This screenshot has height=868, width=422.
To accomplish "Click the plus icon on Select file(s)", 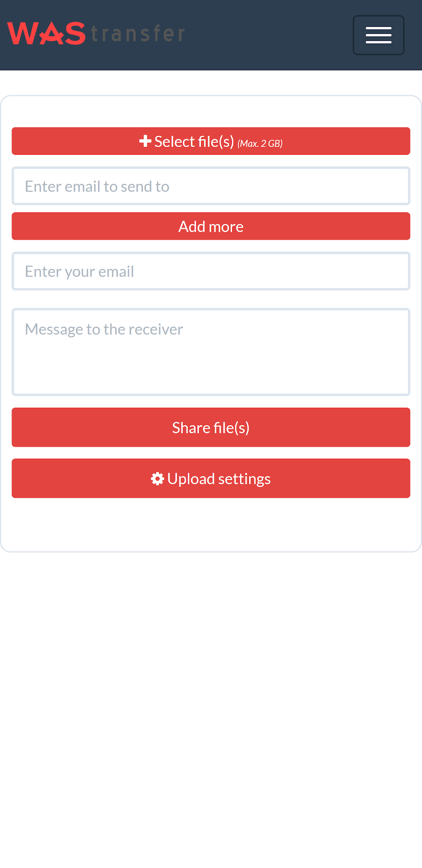I will pyautogui.click(x=145, y=141).
